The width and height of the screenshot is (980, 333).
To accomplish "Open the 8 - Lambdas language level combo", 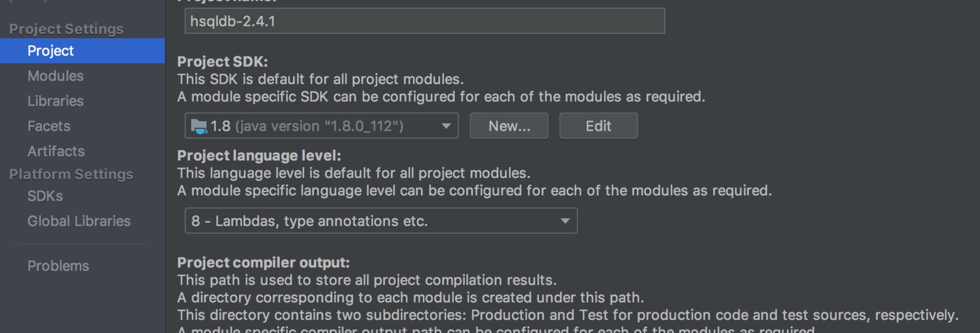I will point(381,221).
